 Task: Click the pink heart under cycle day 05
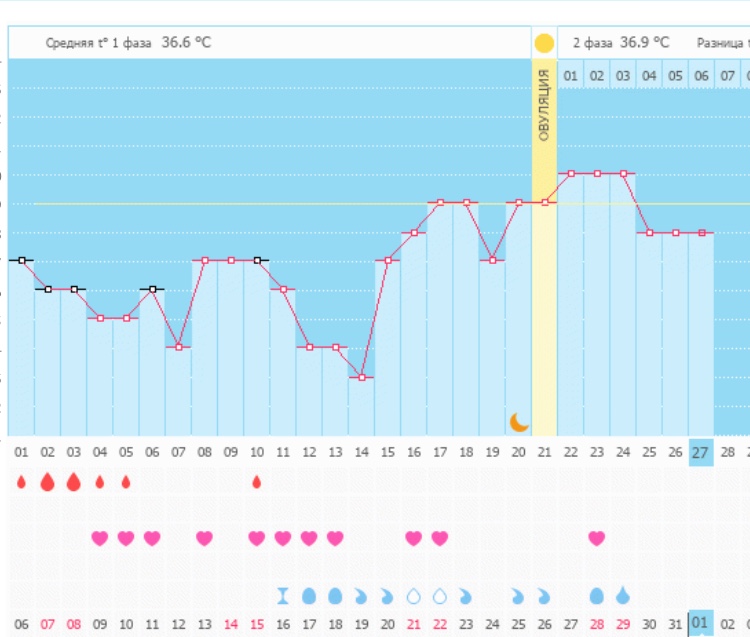[x=126, y=538]
